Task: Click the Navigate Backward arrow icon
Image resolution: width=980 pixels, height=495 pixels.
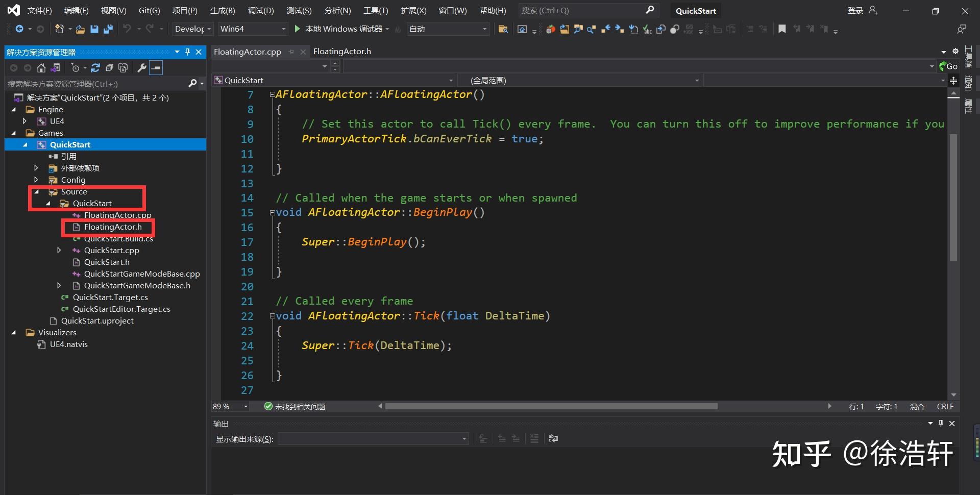Action: pyautogui.click(x=19, y=29)
